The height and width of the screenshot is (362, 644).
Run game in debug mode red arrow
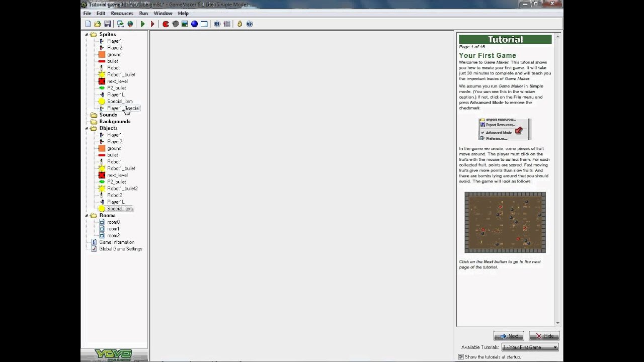click(152, 24)
